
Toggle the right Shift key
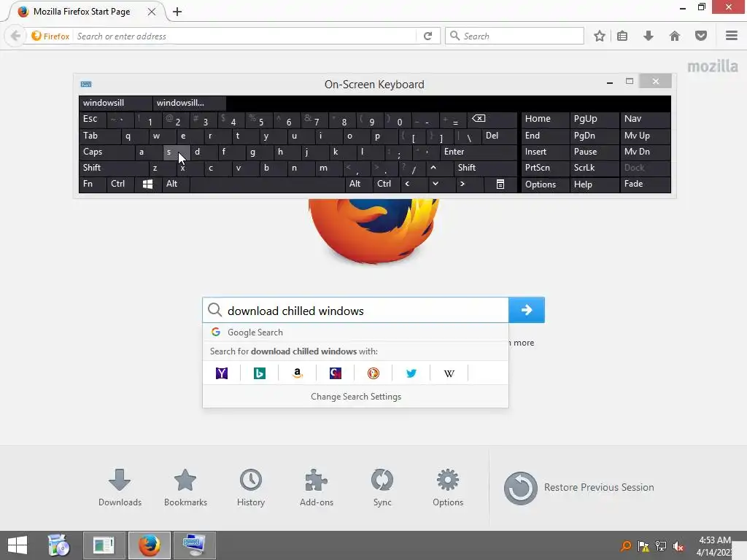pos(485,168)
